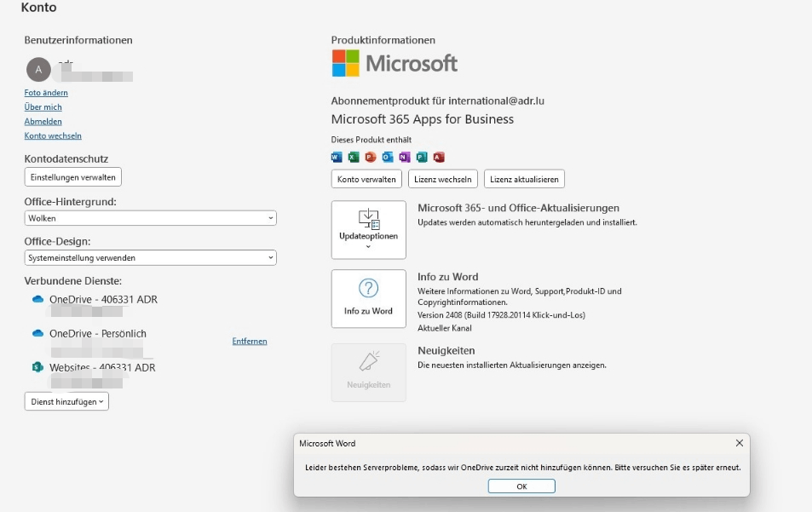Click the Foto ändern link
Image resolution: width=812 pixels, height=512 pixels.
pyautogui.click(x=46, y=93)
